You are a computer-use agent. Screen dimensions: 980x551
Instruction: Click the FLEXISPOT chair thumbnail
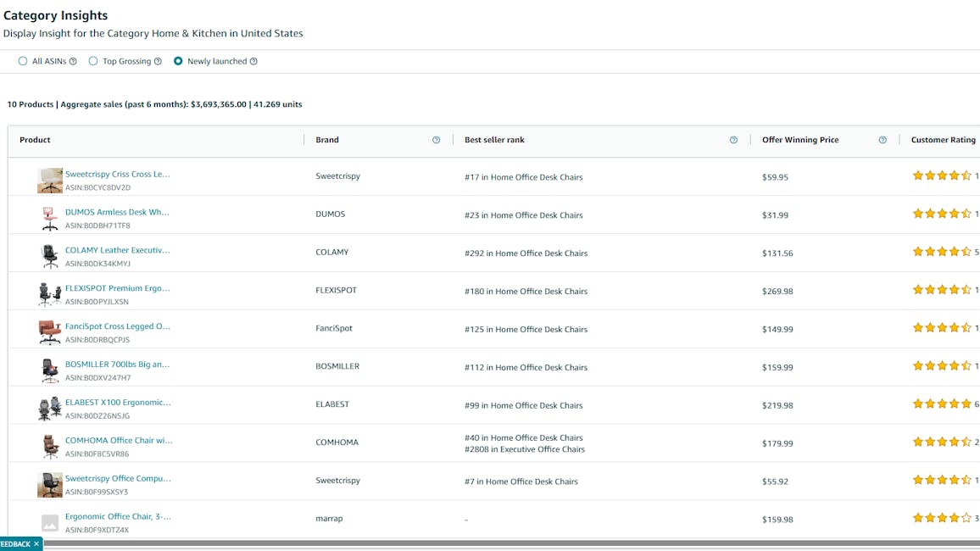(x=50, y=295)
